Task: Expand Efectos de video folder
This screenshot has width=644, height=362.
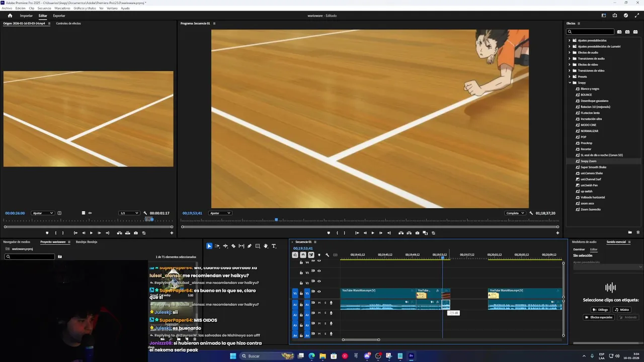Action: point(570,64)
